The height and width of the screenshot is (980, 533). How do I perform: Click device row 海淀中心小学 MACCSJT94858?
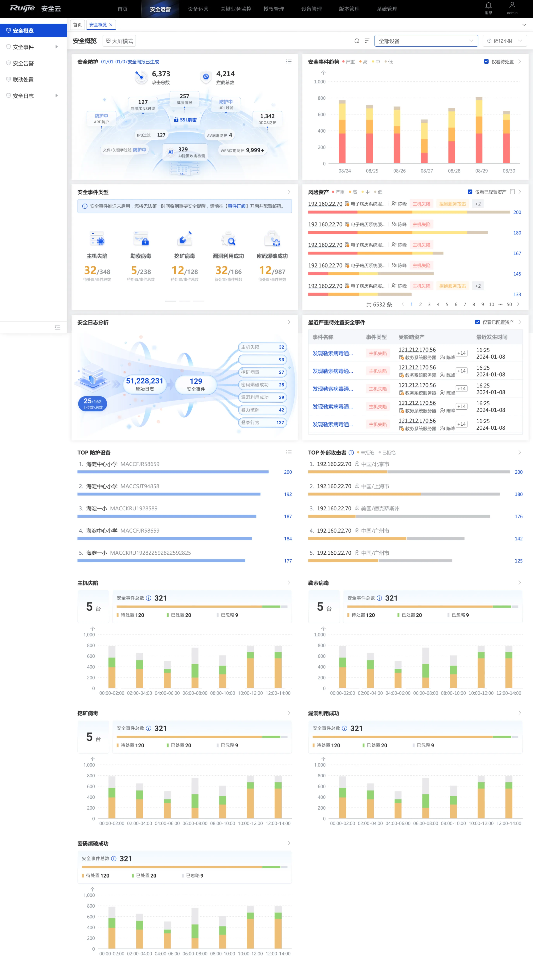click(x=185, y=490)
